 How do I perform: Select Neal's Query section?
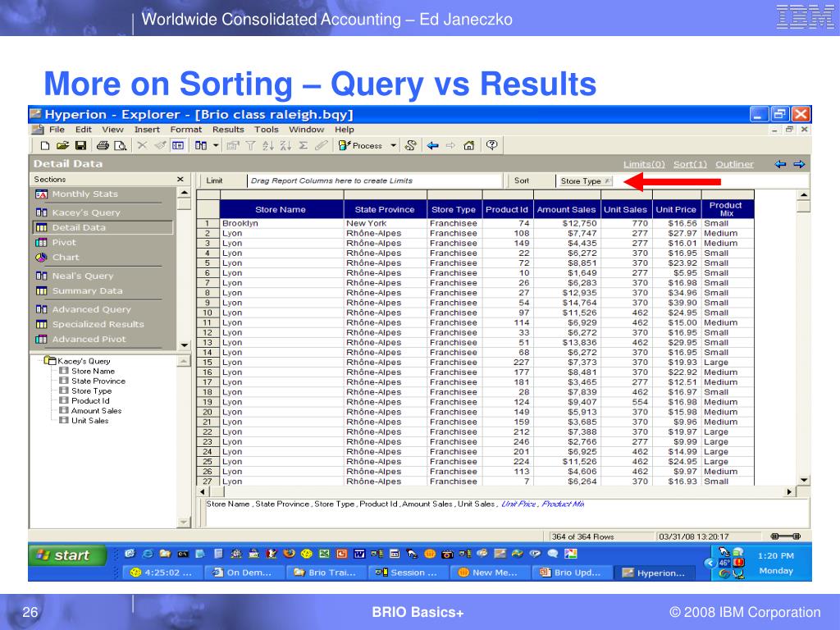83,276
